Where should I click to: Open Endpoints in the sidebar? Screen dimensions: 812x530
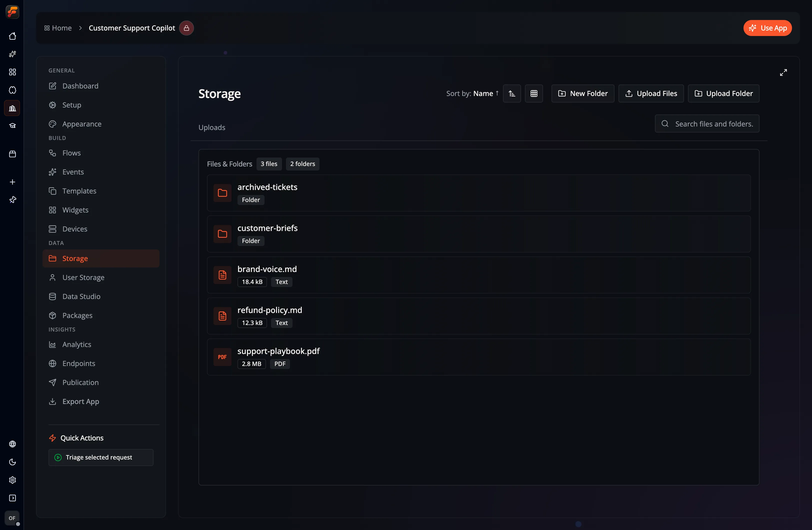click(101, 363)
